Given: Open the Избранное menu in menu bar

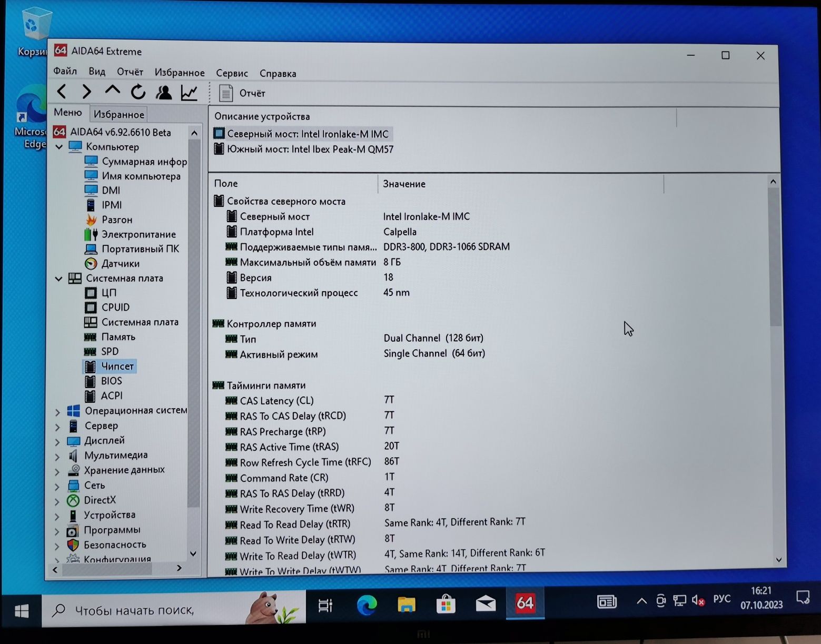Looking at the screenshot, I should 180,72.
